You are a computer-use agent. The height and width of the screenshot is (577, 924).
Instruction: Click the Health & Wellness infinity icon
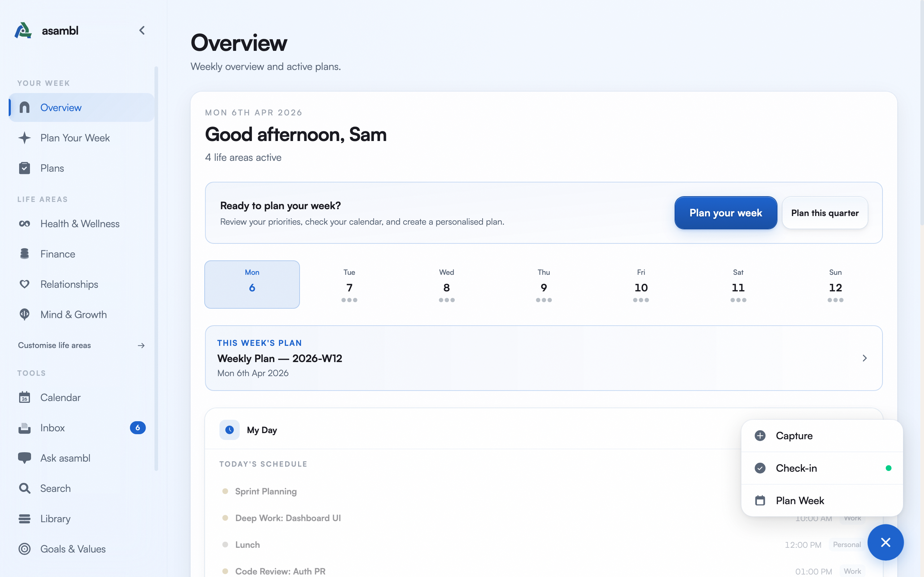pos(25,224)
